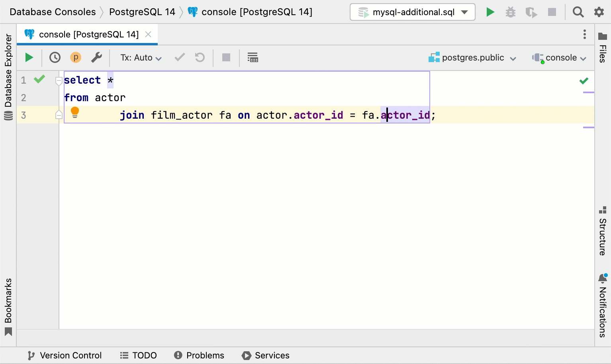Open the console session dropdown

click(559, 57)
